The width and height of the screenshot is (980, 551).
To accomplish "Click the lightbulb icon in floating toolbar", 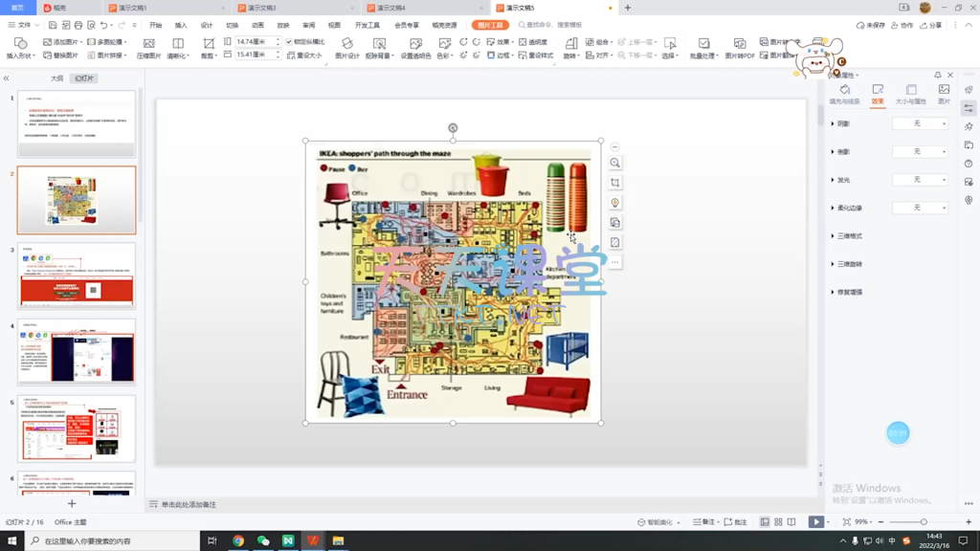I will pyautogui.click(x=615, y=203).
